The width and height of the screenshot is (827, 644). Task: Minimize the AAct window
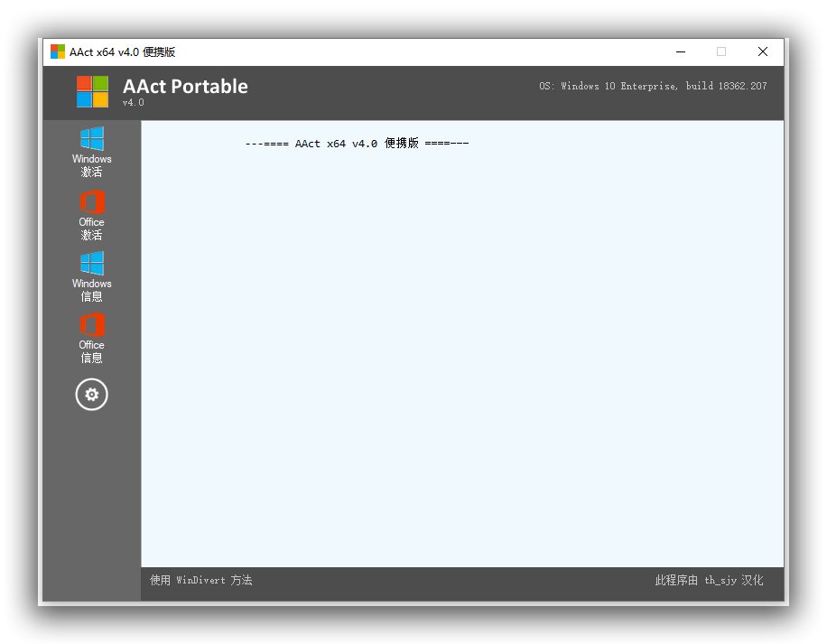point(681,51)
